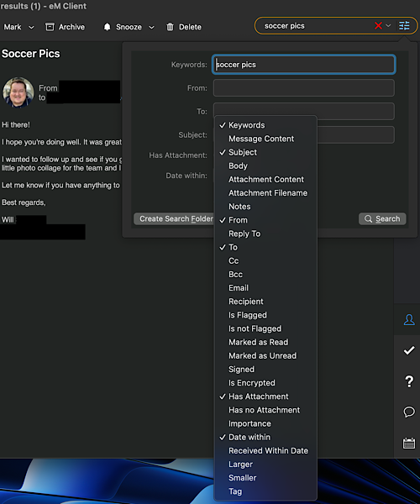
Task: Select Has no Attachment menu item
Action: [x=265, y=410]
